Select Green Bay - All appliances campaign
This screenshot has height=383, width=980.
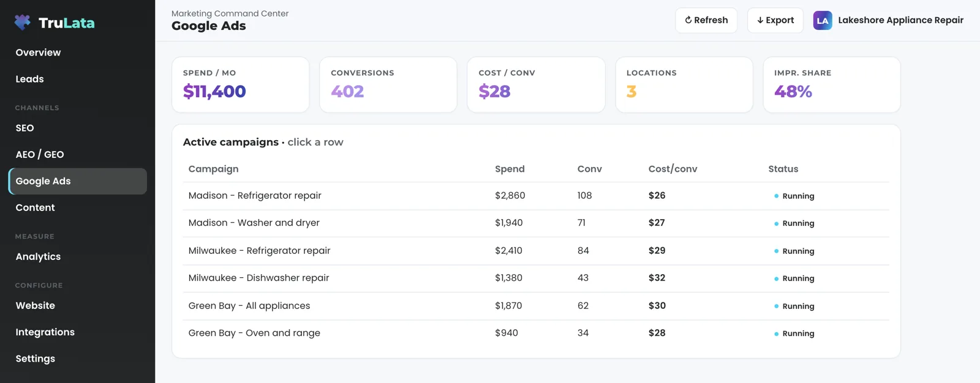tap(536, 306)
